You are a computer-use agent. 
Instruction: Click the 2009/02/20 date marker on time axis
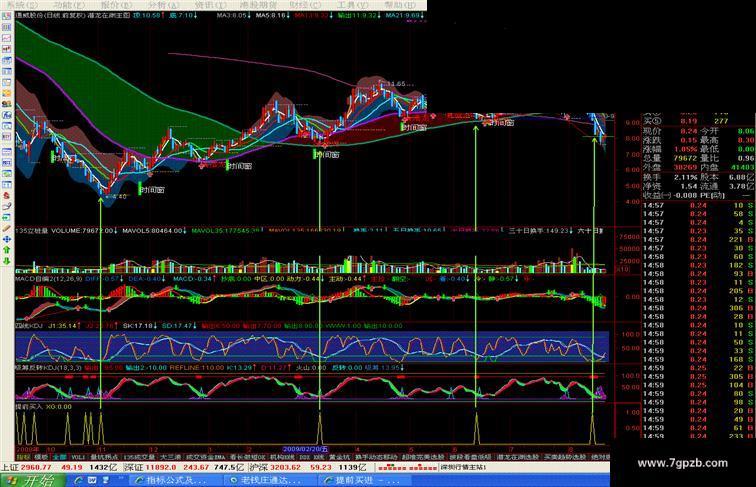[x=305, y=449]
